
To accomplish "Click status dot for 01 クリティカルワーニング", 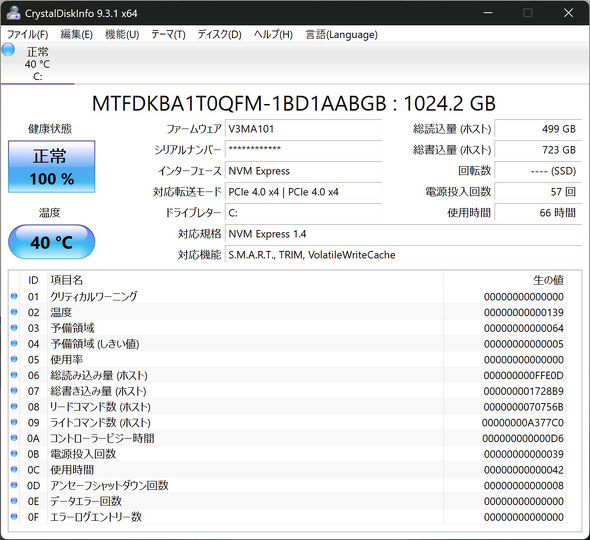I will tap(14, 297).
